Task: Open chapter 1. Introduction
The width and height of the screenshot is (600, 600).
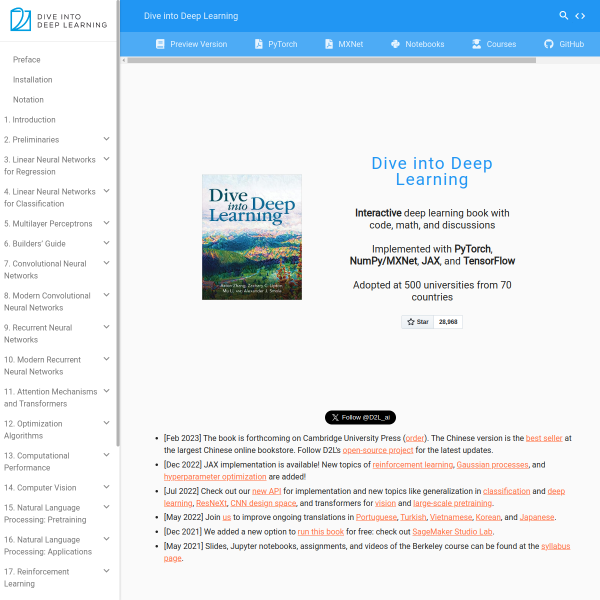Action: [x=30, y=120]
